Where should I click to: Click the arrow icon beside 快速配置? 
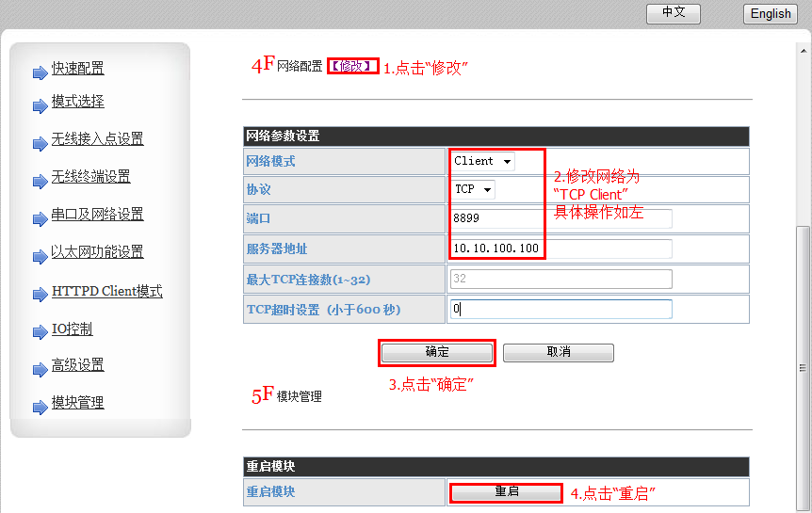(40, 72)
